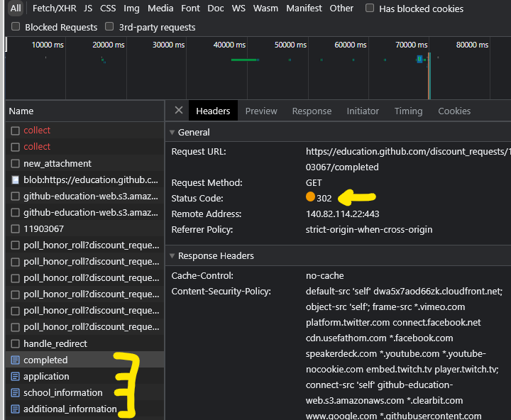Click the image icon beside blob:https://education.github.c...
511x420 pixels.
[x=15, y=180]
